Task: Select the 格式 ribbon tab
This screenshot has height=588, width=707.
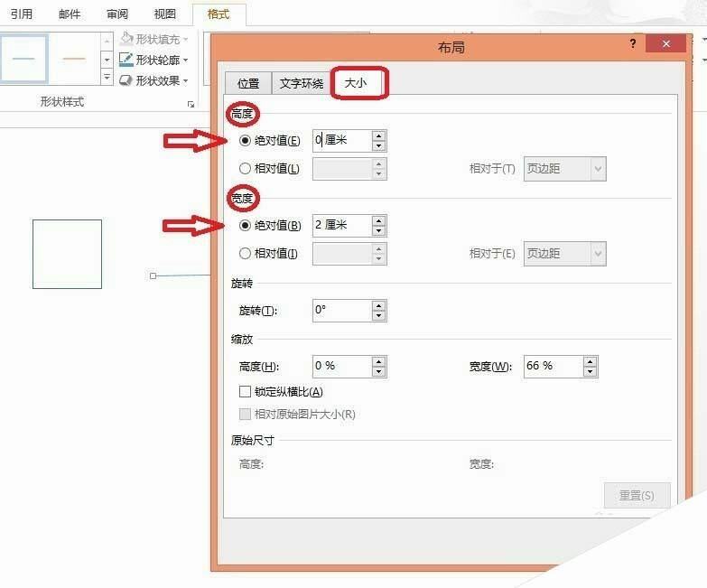Action: pos(219,14)
